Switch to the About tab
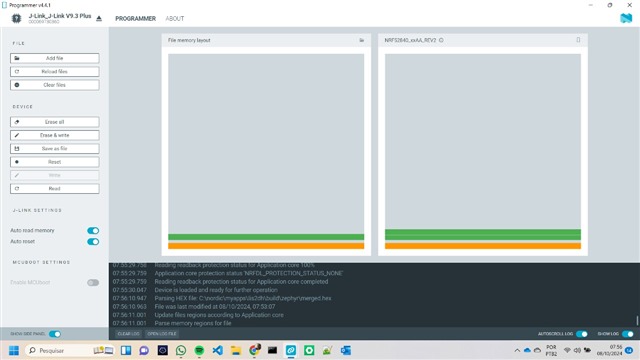This screenshot has height=360, width=640. point(175,18)
